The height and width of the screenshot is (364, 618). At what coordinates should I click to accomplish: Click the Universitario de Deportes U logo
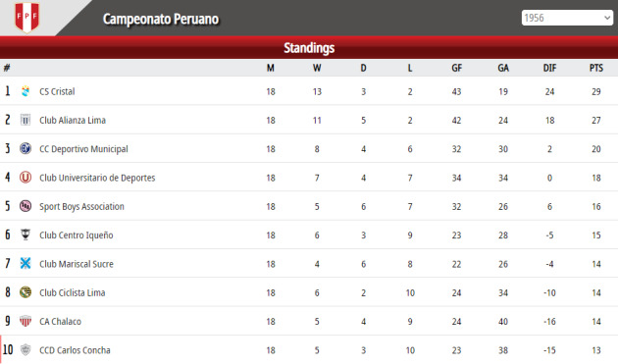(x=26, y=178)
